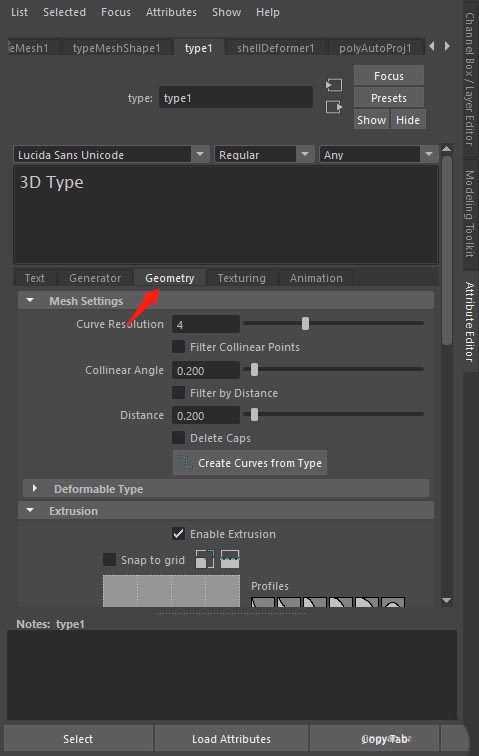Click the Select button at bottom

pos(78,739)
